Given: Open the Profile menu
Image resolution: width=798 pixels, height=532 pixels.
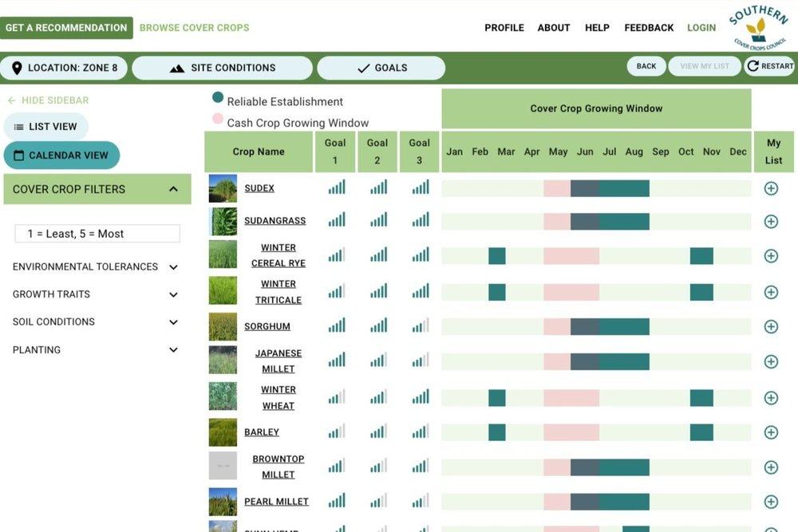Looking at the screenshot, I should pos(504,27).
